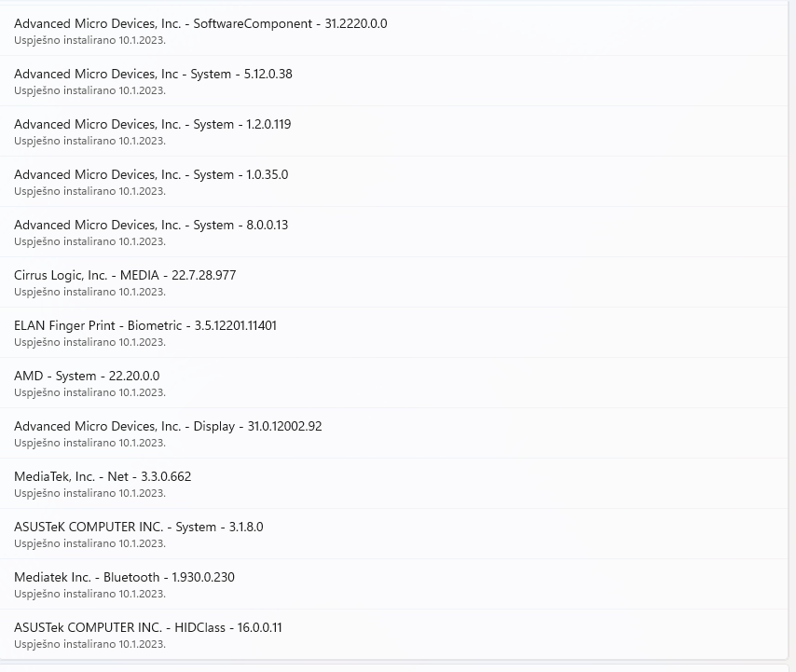
Task: Click Mediatek Bluetooth 1.930.0.230 update row
Action: (x=393, y=583)
